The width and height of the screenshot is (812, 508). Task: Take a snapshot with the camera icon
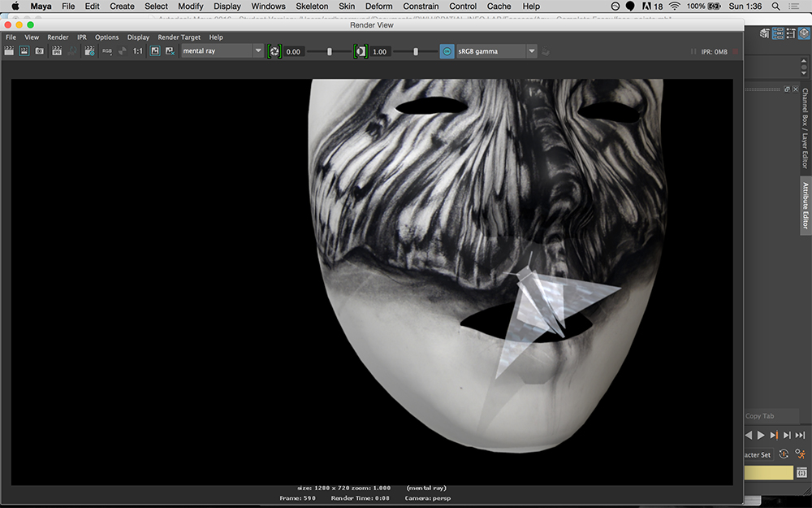tap(39, 51)
